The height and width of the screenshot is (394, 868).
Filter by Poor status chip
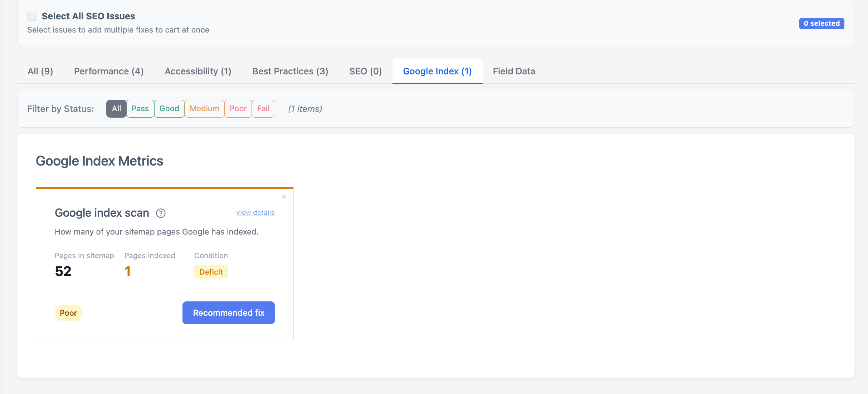pos(238,109)
